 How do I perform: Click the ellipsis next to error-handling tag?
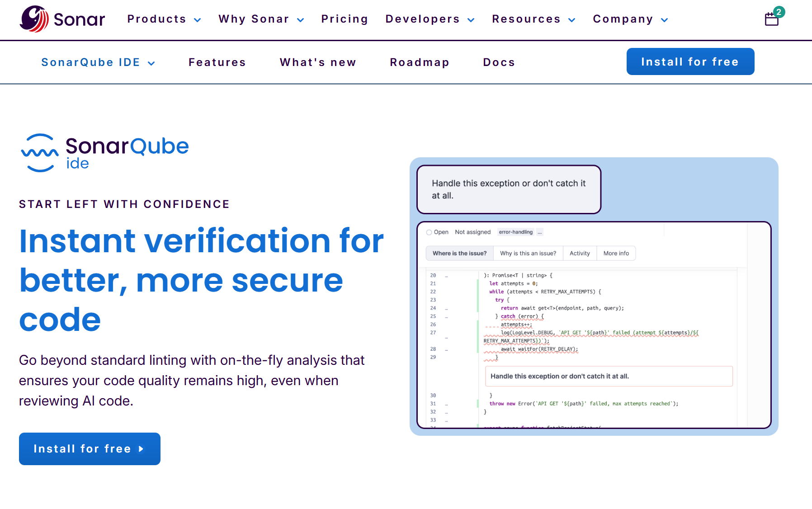[x=539, y=232]
